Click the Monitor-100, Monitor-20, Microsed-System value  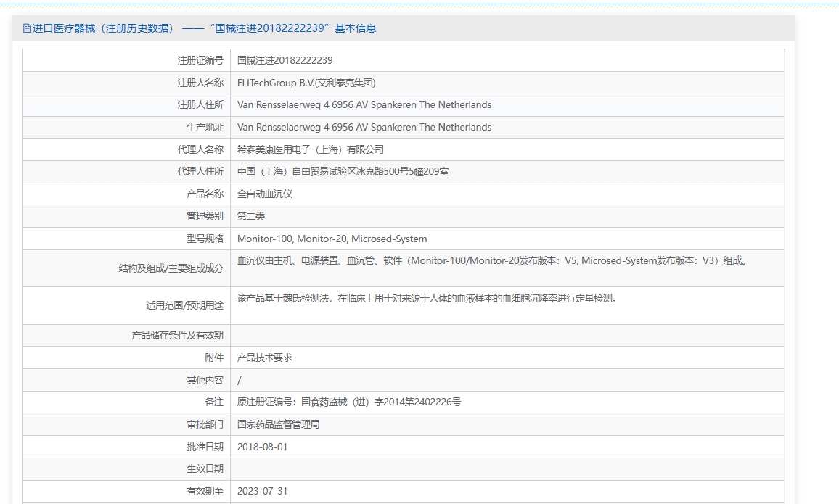point(332,239)
